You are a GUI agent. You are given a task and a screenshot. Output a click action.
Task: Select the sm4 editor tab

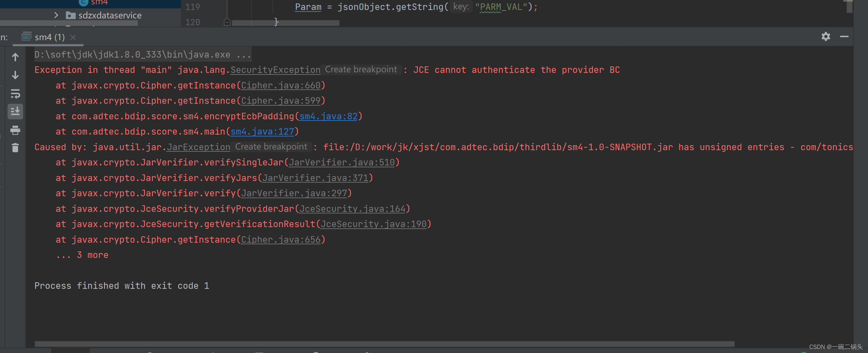coord(98,3)
